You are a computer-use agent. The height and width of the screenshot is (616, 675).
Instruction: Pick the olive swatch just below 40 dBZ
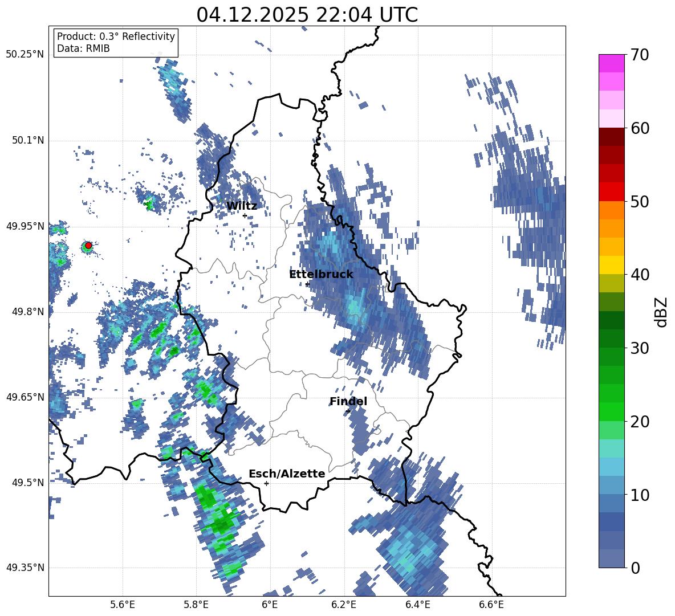(611, 283)
